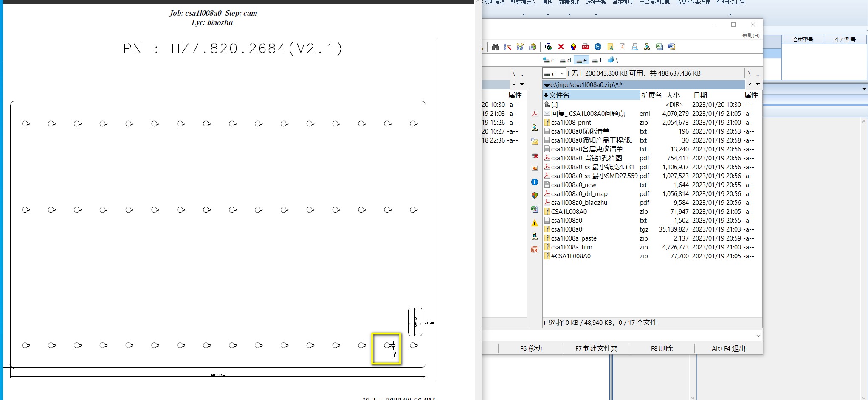Click the F7 新建文件夹 button
The image size is (868, 400).
click(596, 348)
